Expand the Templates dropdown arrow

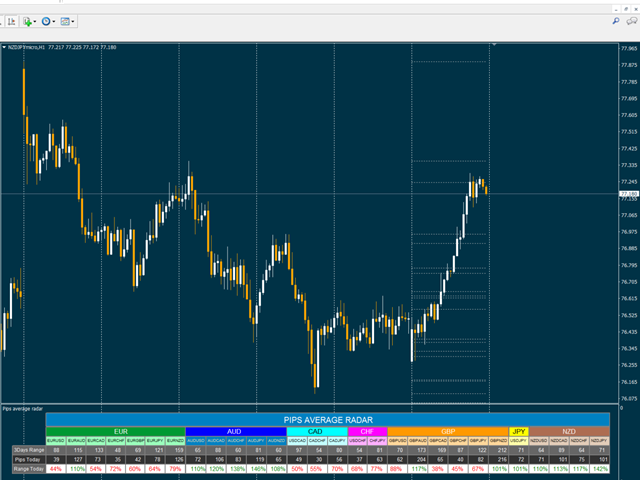coord(73,22)
